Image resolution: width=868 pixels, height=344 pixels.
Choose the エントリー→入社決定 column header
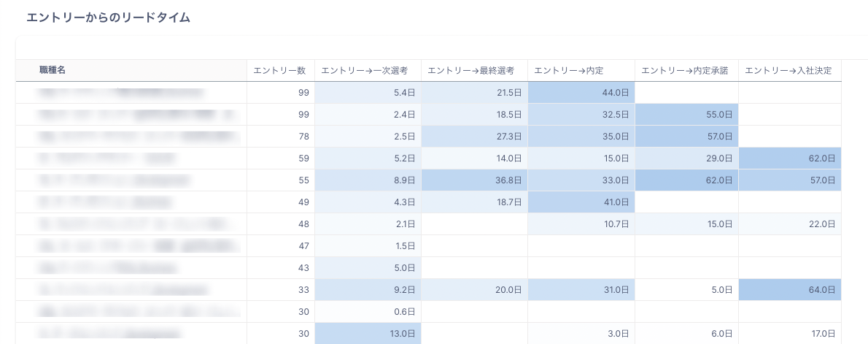tap(789, 70)
